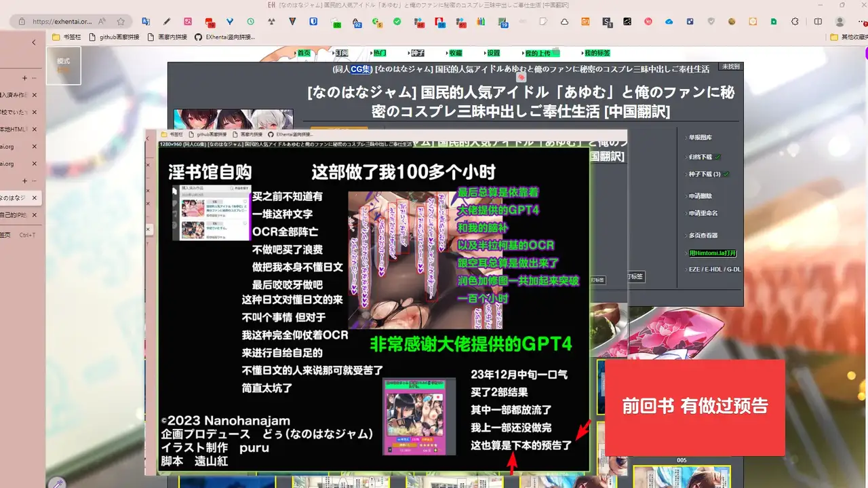
Task: Open the browser settings and more menu
Action: coord(860,22)
